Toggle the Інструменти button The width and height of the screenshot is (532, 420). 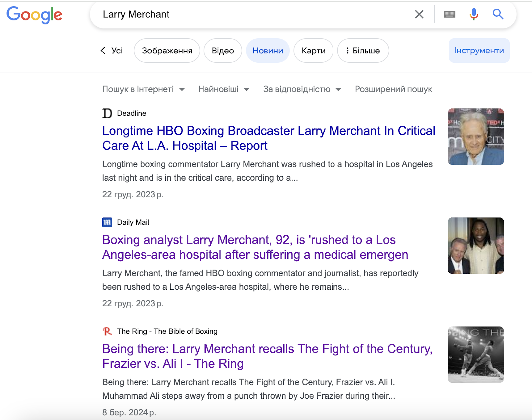pyautogui.click(x=479, y=51)
